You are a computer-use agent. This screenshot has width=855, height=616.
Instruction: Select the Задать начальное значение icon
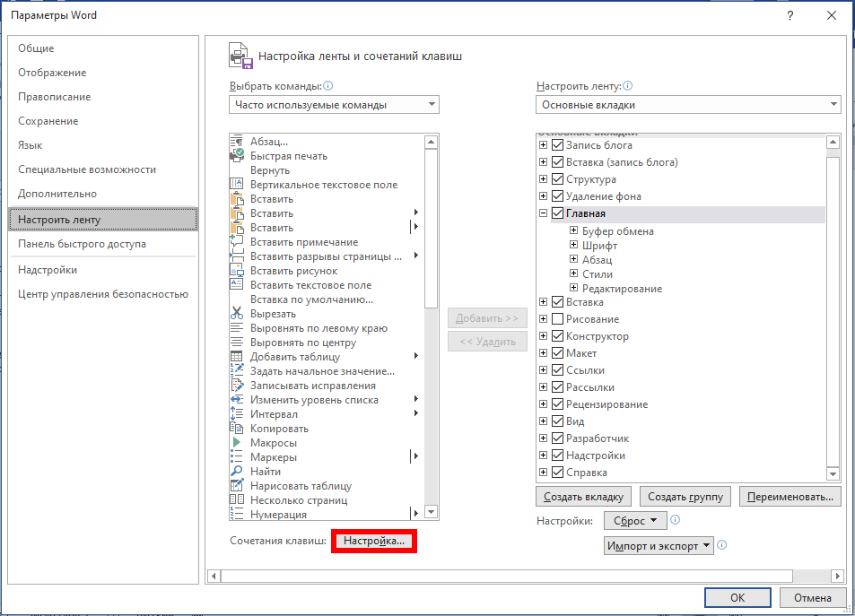237,370
